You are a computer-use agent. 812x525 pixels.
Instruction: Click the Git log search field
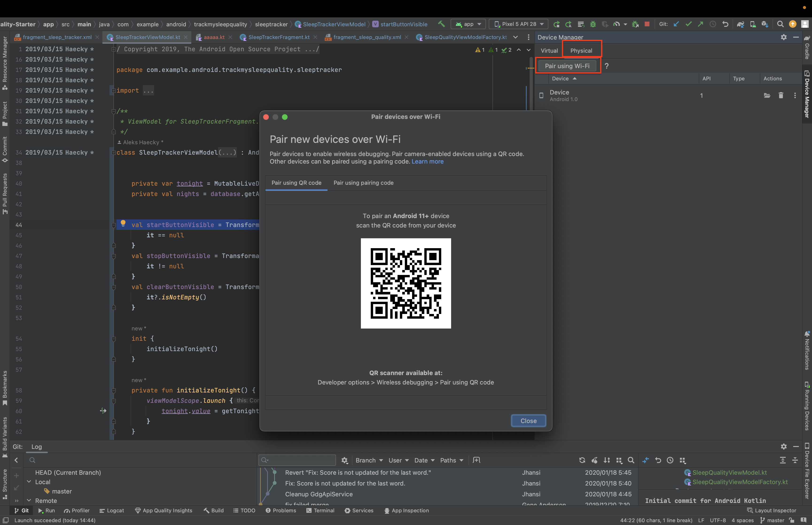[297, 460]
